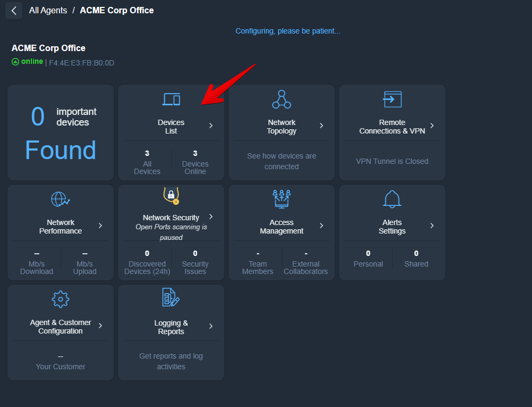Click the green online status indicator

click(x=28, y=62)
